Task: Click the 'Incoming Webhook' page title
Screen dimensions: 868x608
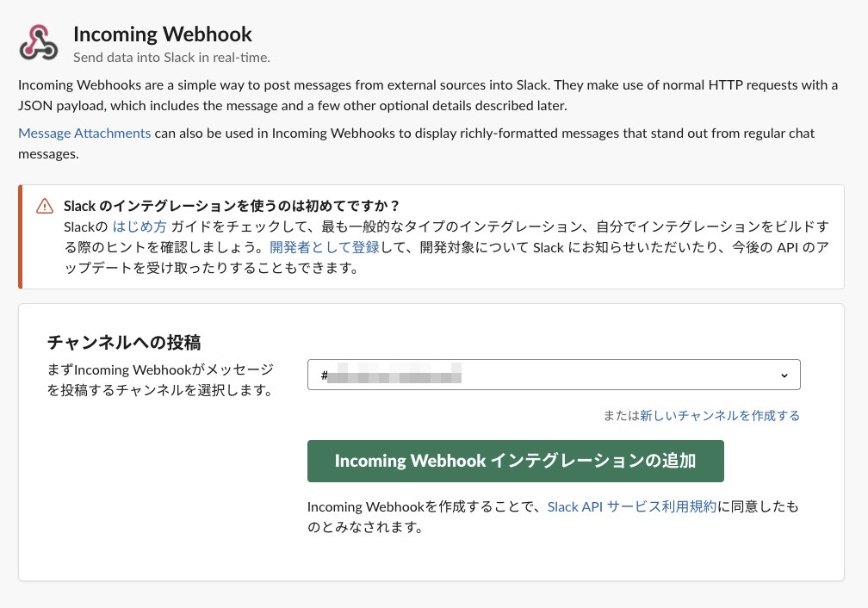Action: [x=163, y=34]
